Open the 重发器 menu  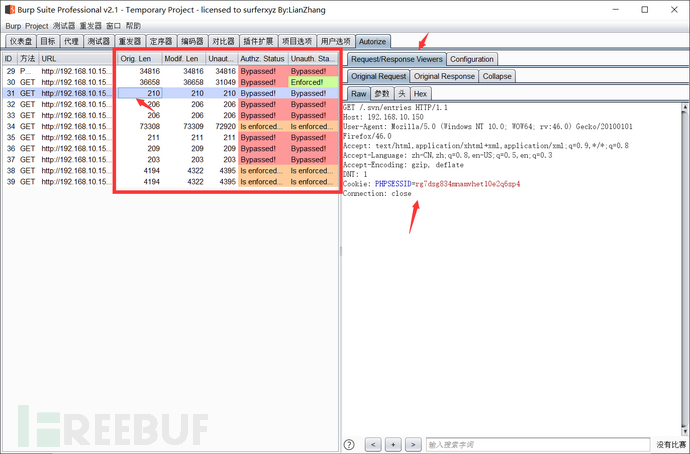click(x=91, y=26)
